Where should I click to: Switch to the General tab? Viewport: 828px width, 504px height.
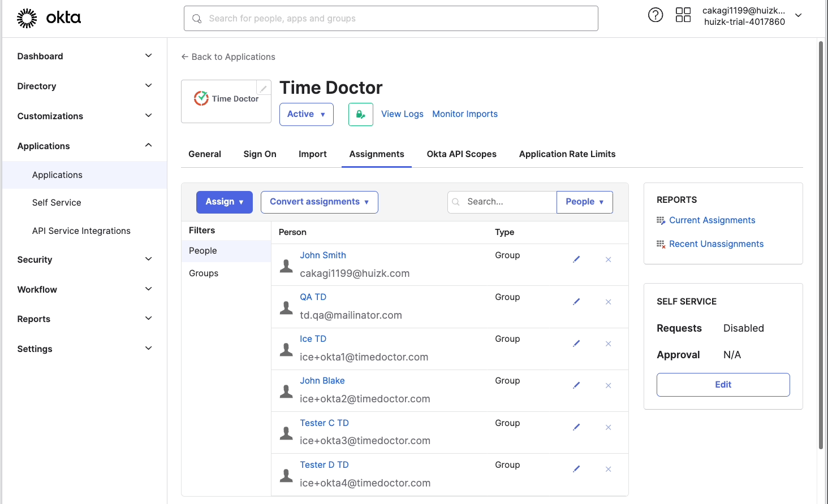click(x=205, y=154)
